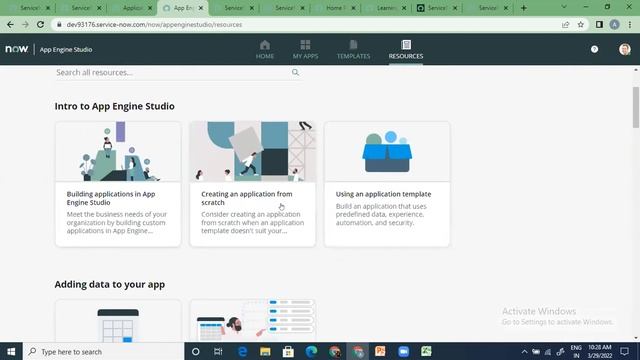Click the page vertical scrollbar thumb
The width and height of the screenshot is (640, 360).
pyautogui.click(x=636, y=107)
